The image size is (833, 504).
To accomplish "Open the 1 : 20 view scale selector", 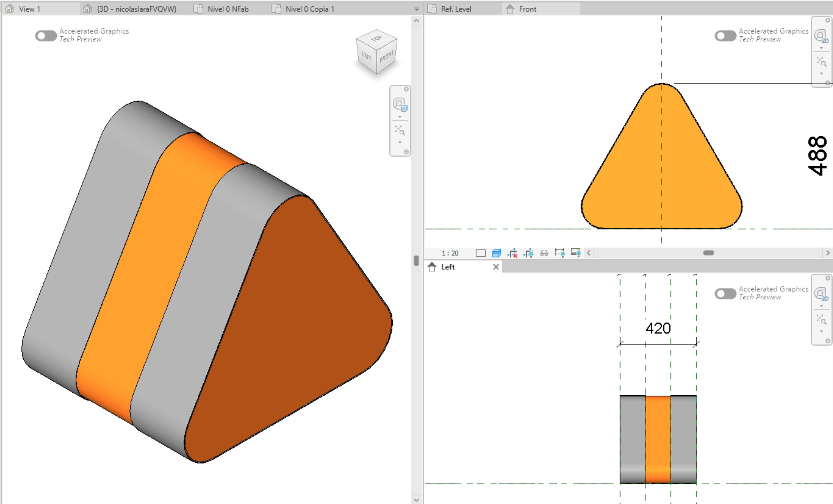I will pos(450,253).
